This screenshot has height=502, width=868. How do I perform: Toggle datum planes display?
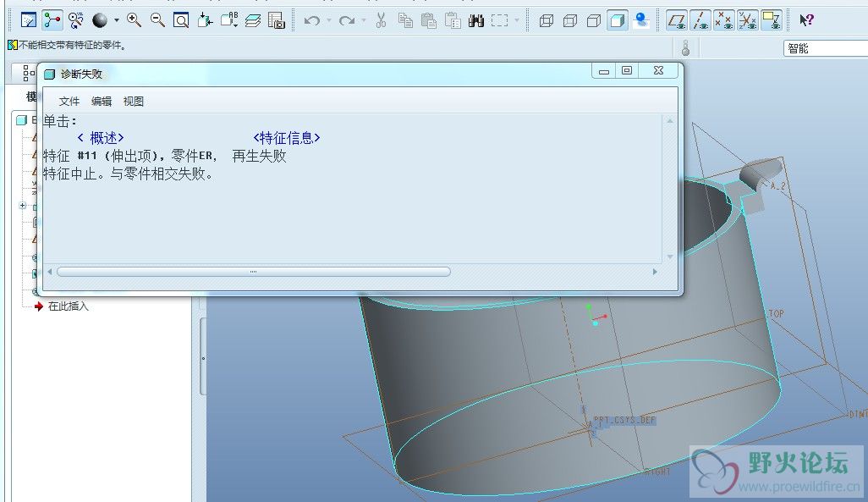676,20
